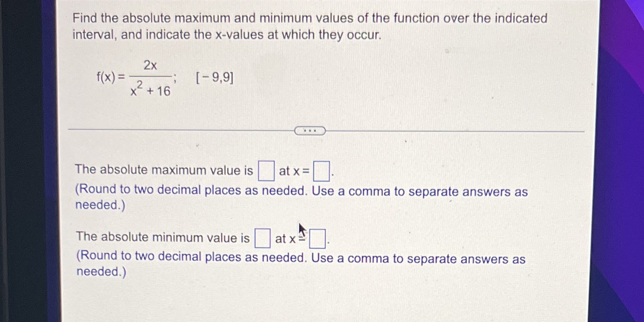Image resolution: width=644 pixels, height=322 pixels.
Task: Click the first rounding instruction paragraph
Action: [300, 191]
